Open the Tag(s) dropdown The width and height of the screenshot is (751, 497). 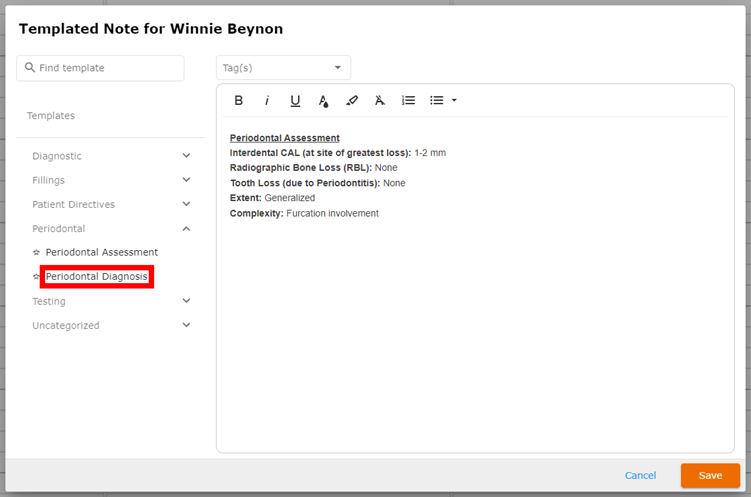[284, 68]
